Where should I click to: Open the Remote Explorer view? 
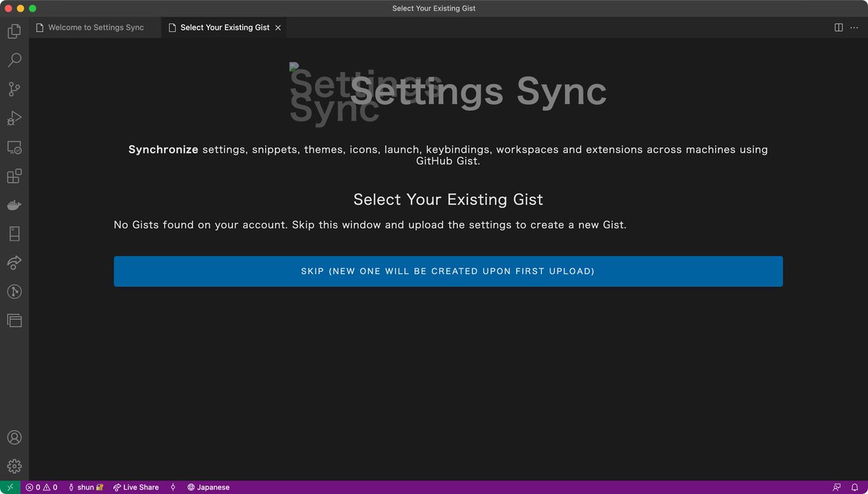tap(14, 148)
